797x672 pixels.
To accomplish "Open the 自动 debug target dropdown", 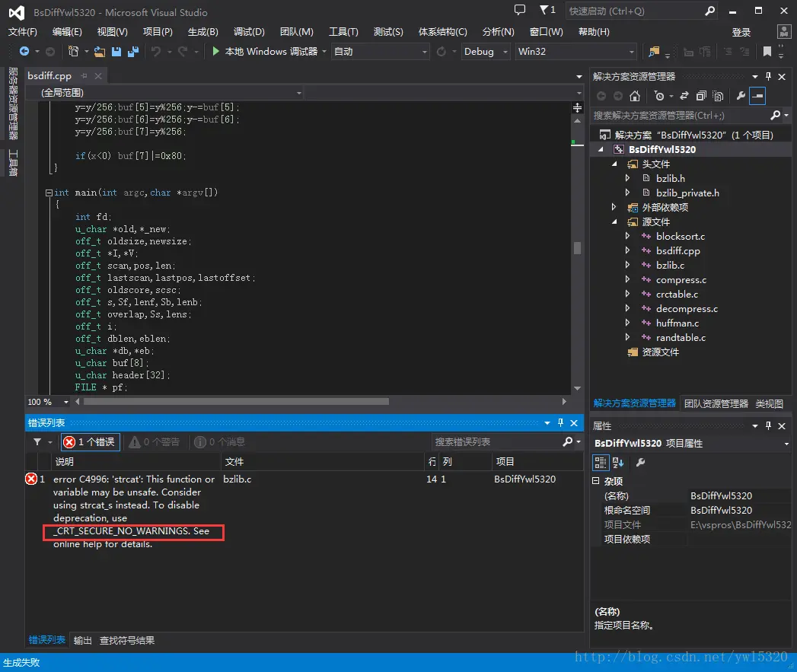I will tap(380, 51).
